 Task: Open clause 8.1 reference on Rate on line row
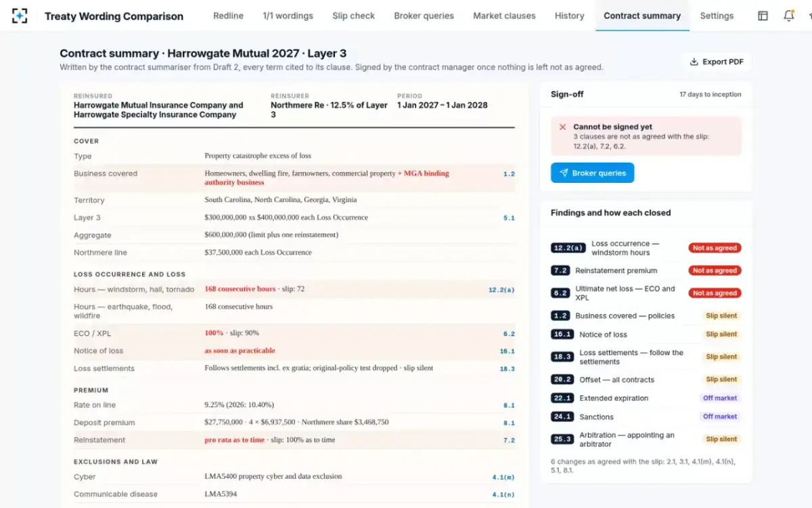point(509,406)
